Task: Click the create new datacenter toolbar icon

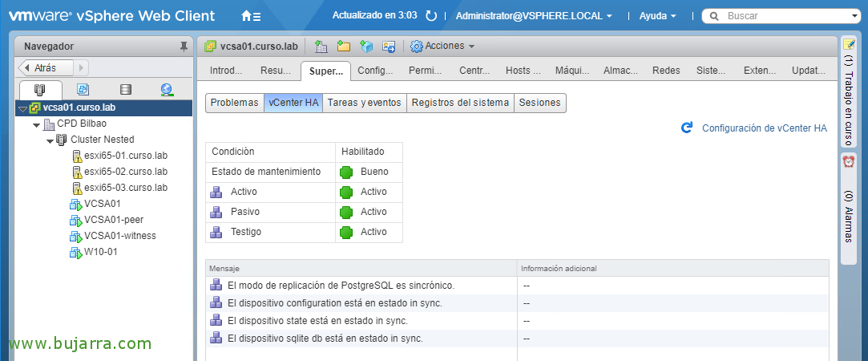Action: pos(321,47)
